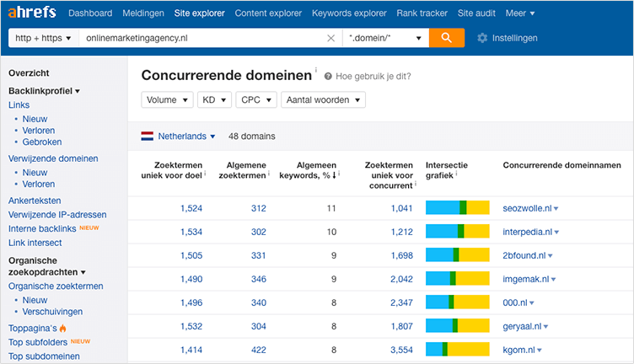Click the Hoe gebruik je dit? link

[x=373, y=77]
